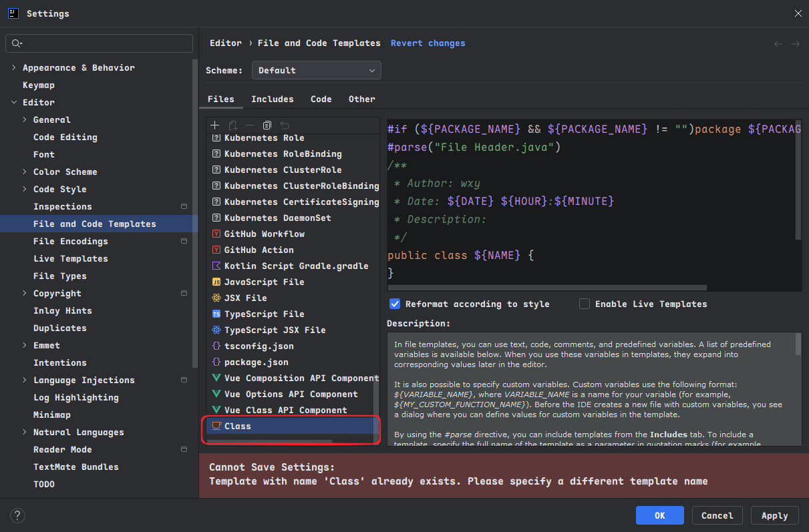Image resolution: width=809 pixels, height=532 pixels.
Task: Click the back navigation arrow in the header
Action: (778, 44)
